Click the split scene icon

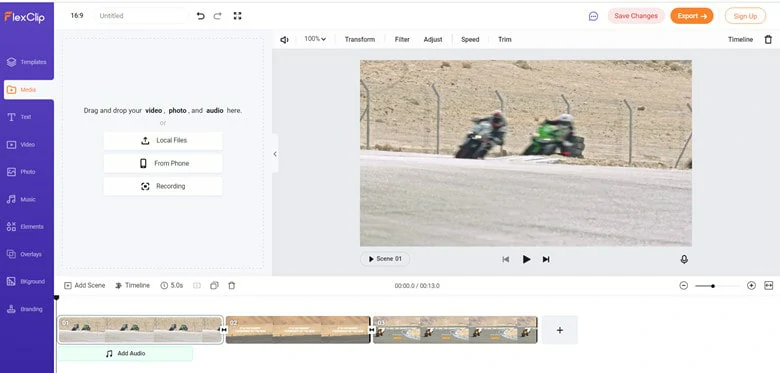(197, 285)
